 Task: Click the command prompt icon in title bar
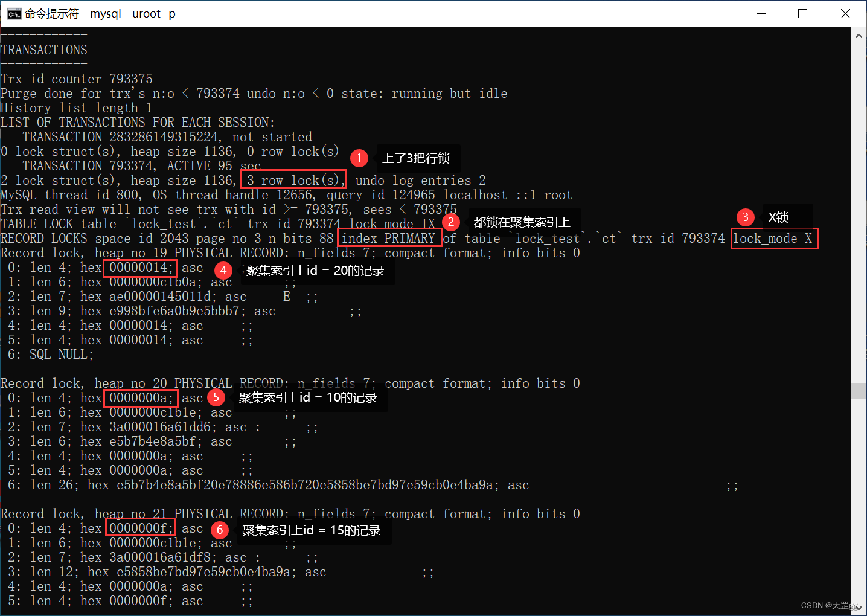click(x=14, y=14)
